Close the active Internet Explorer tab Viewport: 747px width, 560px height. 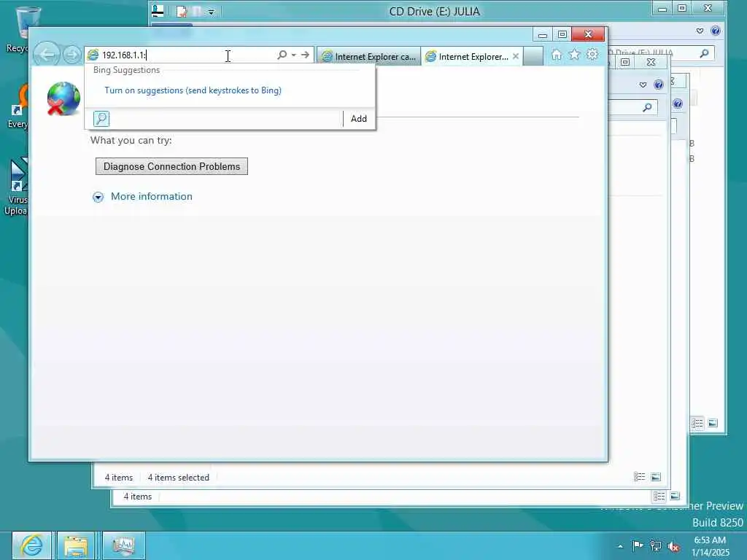[x=516, y=56]
